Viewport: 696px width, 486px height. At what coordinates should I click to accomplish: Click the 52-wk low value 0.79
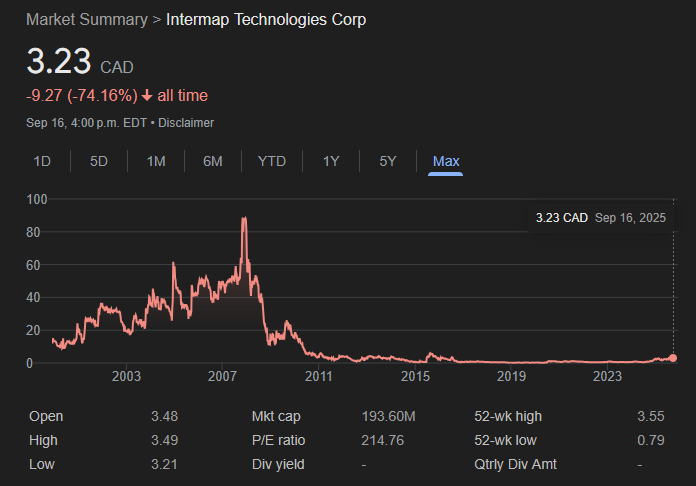coord(651,440)
